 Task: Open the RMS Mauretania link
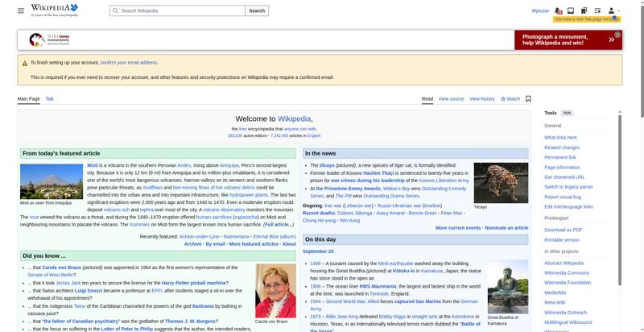point(378,286)
